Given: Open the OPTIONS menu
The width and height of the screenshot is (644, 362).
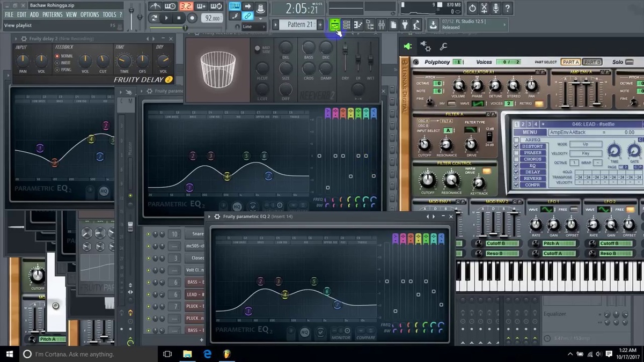Looking at the screenshot, I should tap(90, 14).
